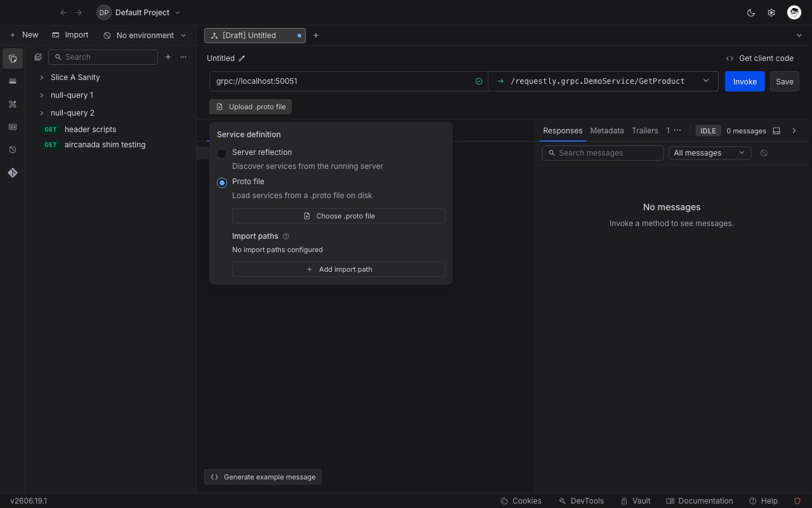Click the grpc://localhost:50051 URL field

[349, 81]
